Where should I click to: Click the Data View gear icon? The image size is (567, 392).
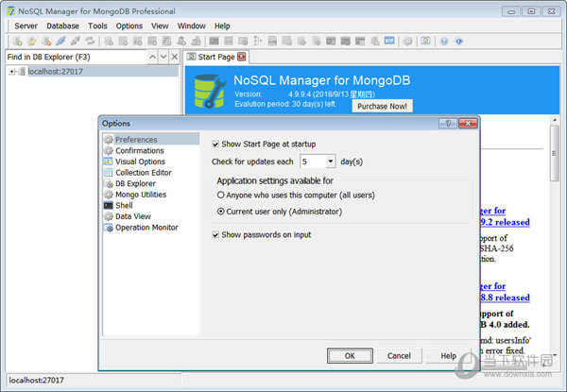point(109,216)
